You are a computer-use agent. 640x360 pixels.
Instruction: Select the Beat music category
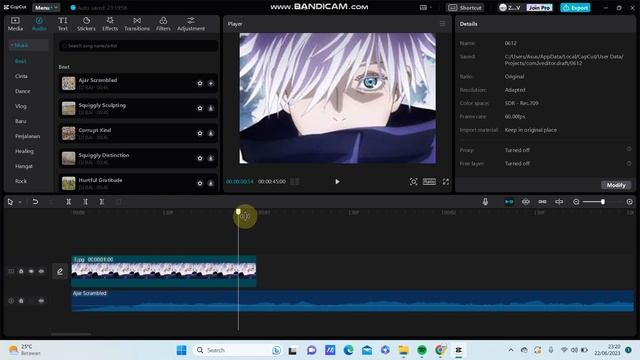(x=21, y=61)
